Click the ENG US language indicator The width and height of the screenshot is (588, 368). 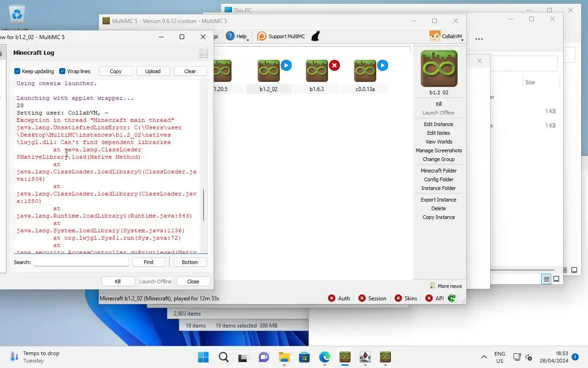(x=500, y=357)
